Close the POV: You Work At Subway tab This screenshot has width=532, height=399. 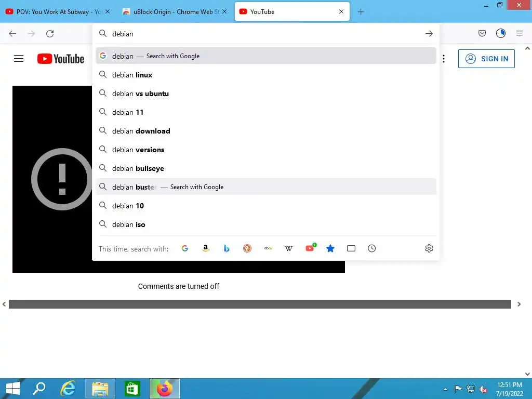[108, 11]
